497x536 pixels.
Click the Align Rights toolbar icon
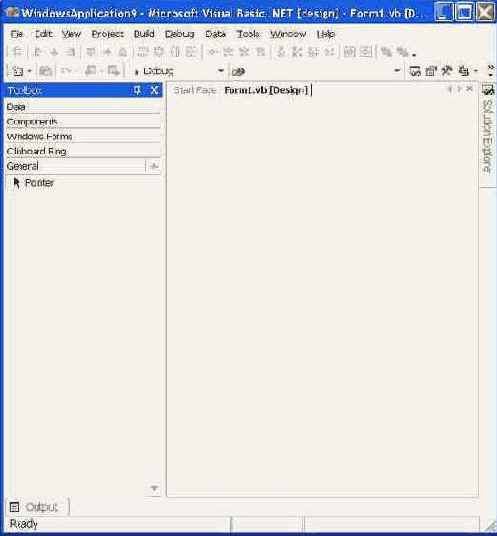tap(70, 52)
